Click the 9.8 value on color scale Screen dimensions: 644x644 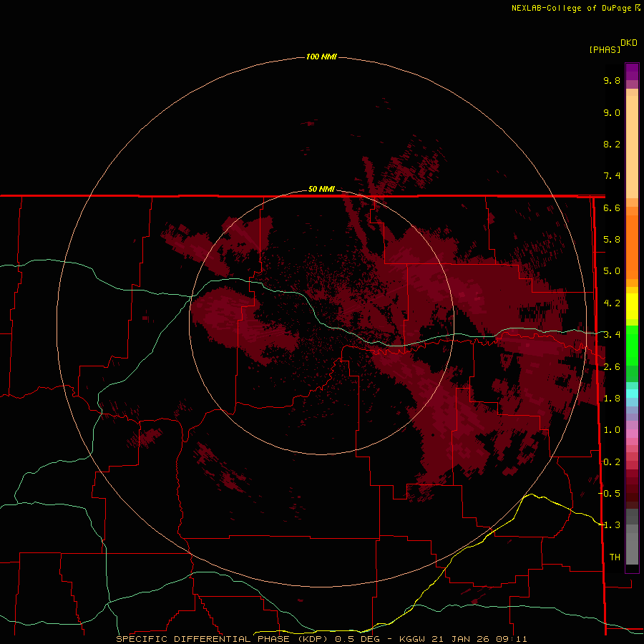[x=612, y=80]
